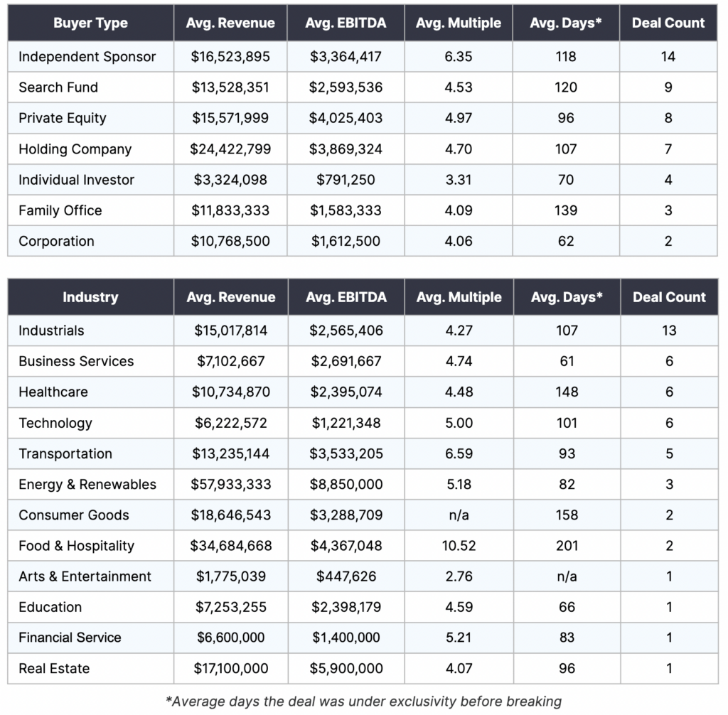Screen dimensions: 728x715
Task: Select Deal Count header in Industry table
Action: point(669,297)
